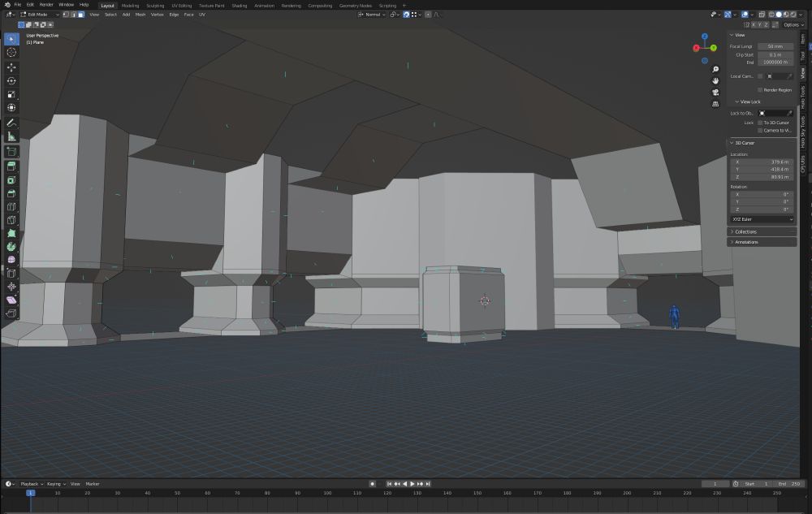Open the XYZ Euler rotation order dropdown
The height and width of the screenshot is (514, 812).
click(761, 218)
